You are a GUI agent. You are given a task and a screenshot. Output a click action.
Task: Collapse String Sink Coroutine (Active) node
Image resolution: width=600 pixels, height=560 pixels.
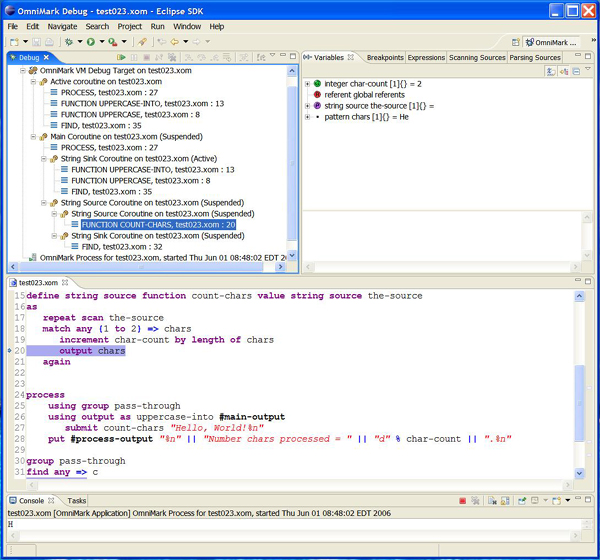click(44, 158)
